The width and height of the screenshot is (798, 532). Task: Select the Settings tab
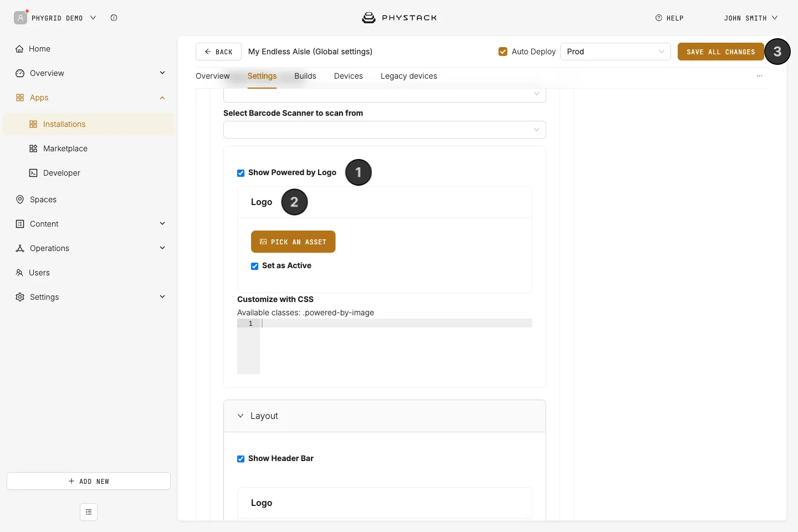tap(262, 76)
